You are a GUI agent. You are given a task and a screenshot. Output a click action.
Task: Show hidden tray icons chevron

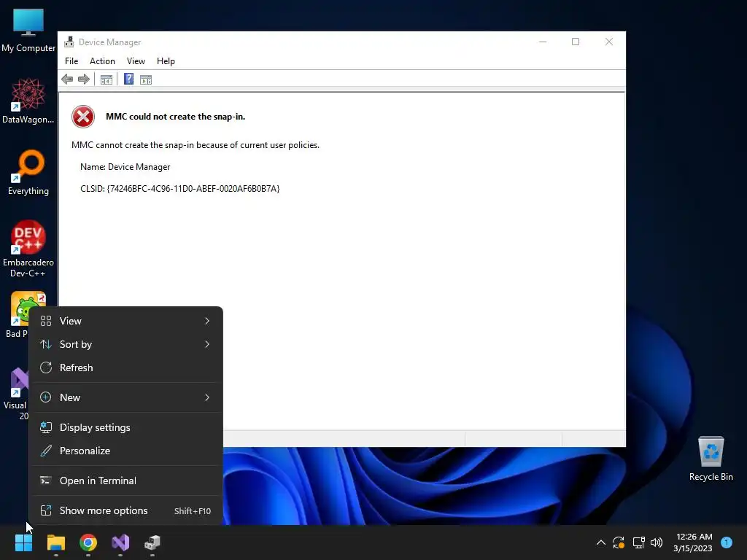[x=601, y=542]
